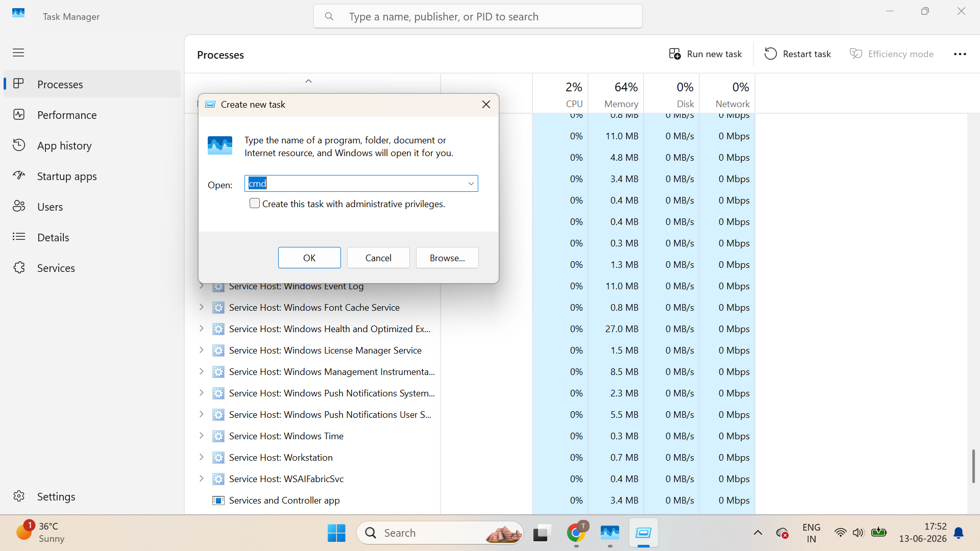
Task: Click the Service Host: Workstation gear icon
Action: pyautogui.click(x=218, y=458)
